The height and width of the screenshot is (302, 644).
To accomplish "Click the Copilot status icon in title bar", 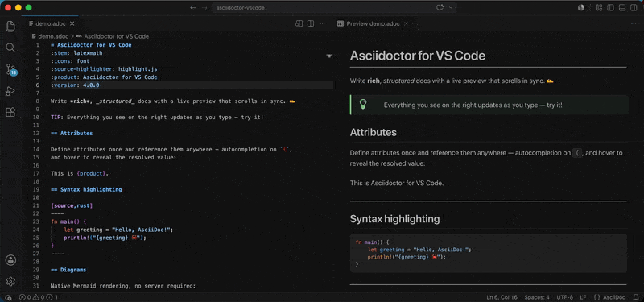I will (581, 8).
